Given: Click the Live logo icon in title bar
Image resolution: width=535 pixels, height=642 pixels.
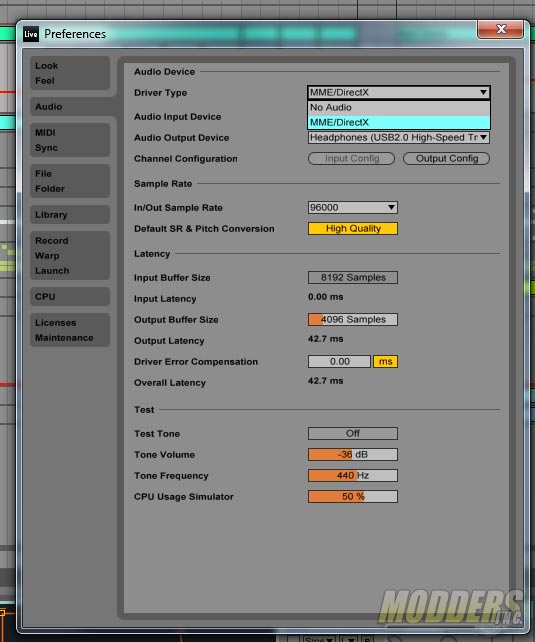Looking at the screenshot, I should [x=31, y=34].
